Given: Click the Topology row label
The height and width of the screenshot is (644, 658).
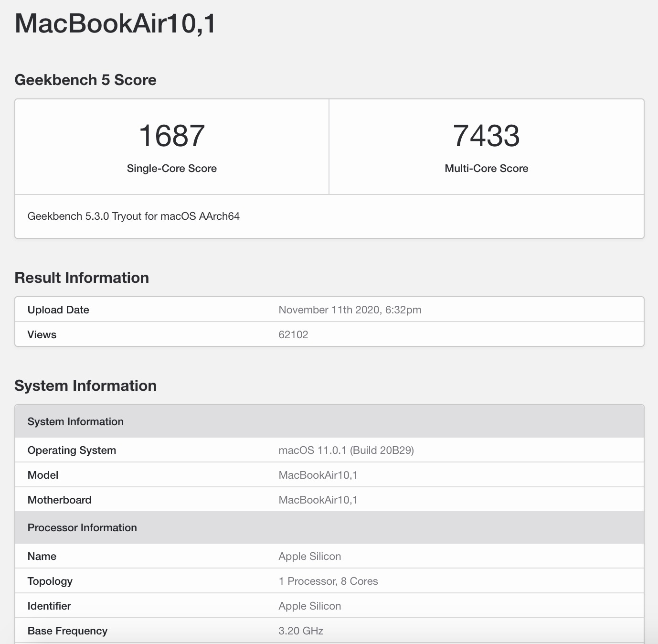Looking at the screenshot, I should 50,581.
